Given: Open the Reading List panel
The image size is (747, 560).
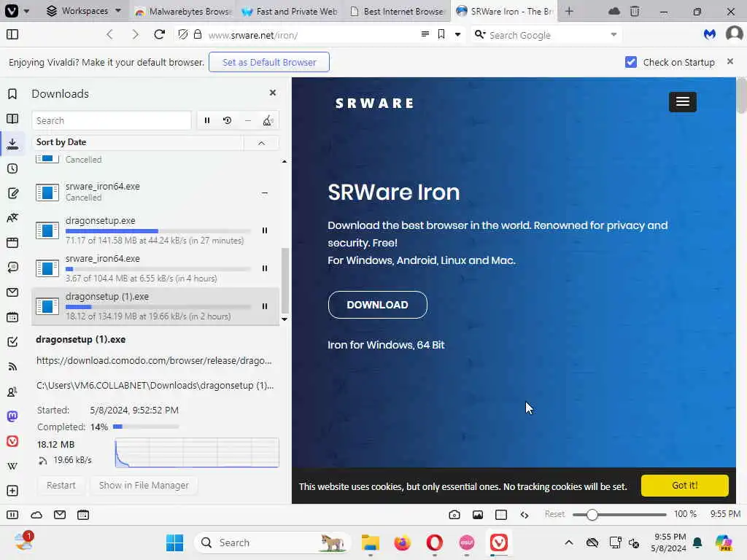Looking at the screenshot, I should coord(12,119).
